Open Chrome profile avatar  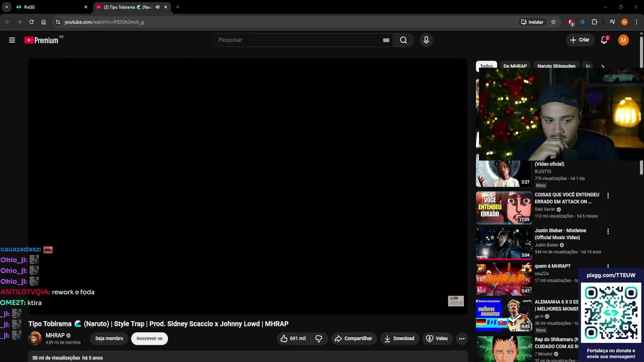pyautogui.click(x=624, y=22)
